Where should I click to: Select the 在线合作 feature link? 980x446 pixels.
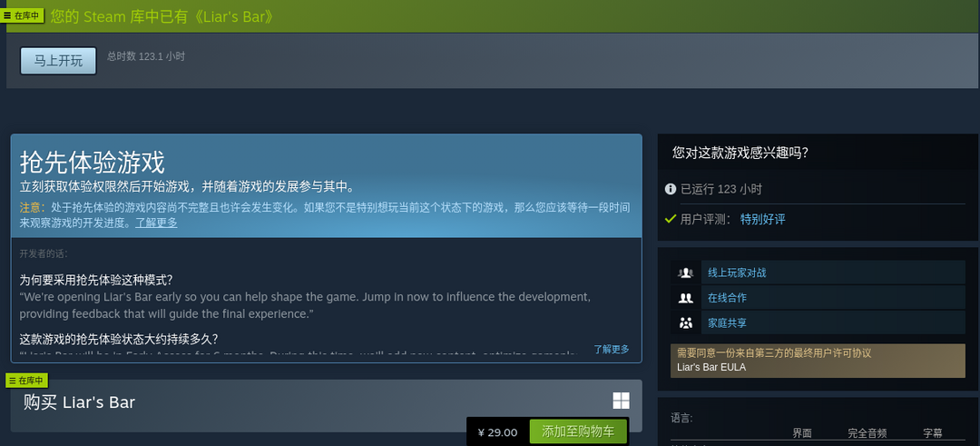(727, 298)
